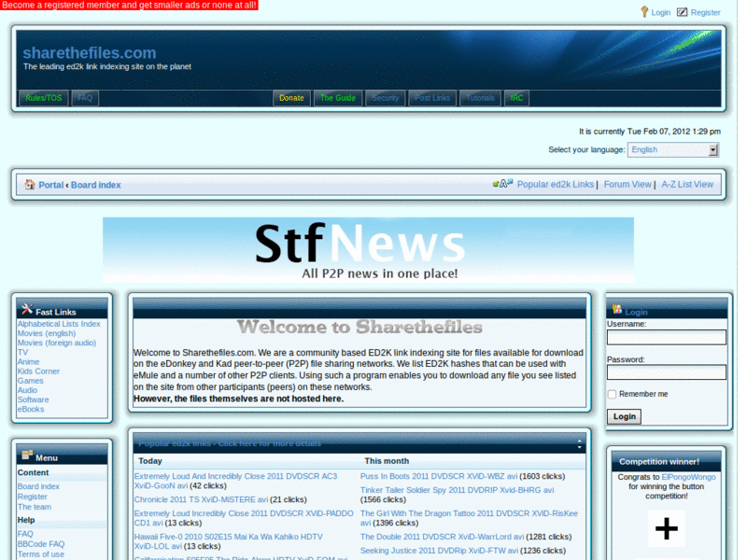Open eBooks fast link
747x560 pixels.
pos(31,409)
